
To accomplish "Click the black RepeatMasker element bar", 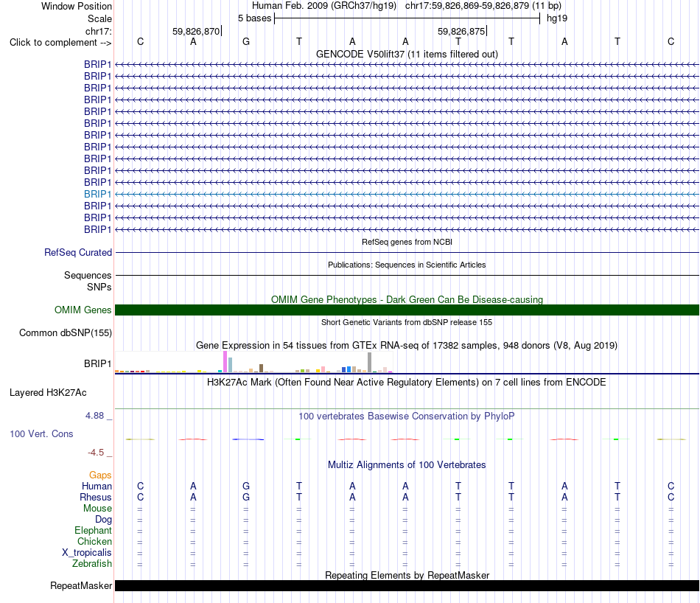I will (407, 585).
